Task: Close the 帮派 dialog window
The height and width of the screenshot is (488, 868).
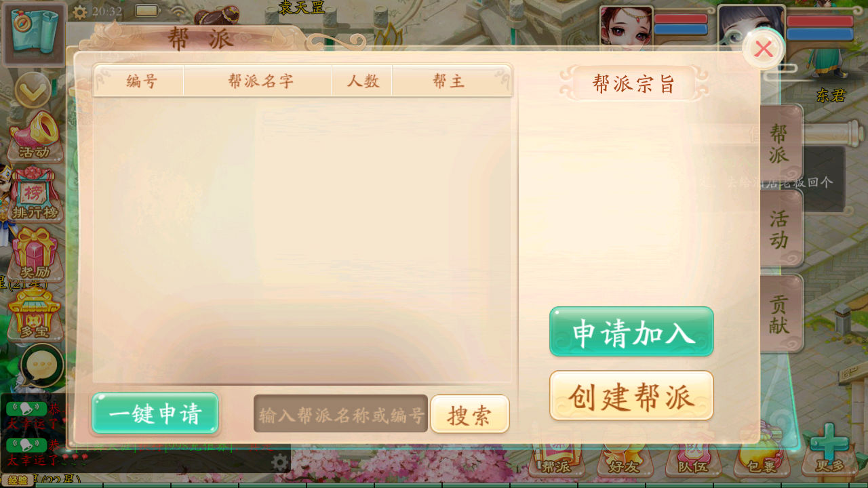Action: [x=764, y=49]
